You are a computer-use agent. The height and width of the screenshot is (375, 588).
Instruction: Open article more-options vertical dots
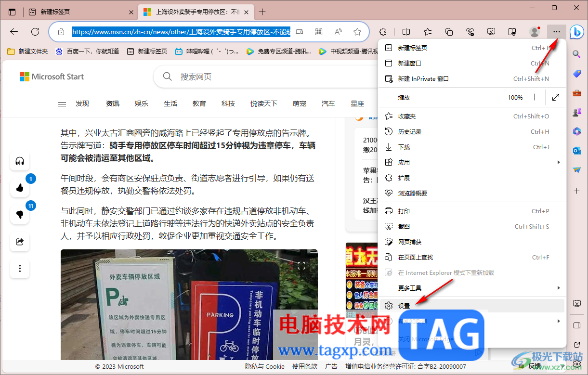pos(20,268)
